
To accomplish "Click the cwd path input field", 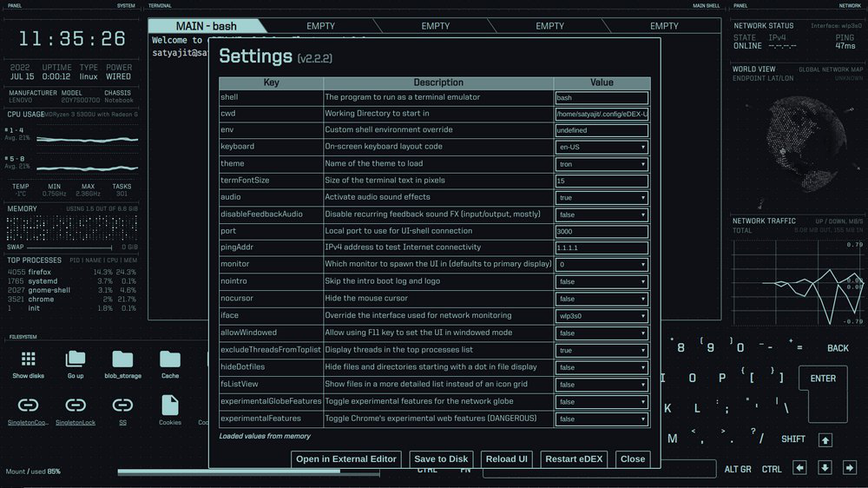I will tap(602, 114).
